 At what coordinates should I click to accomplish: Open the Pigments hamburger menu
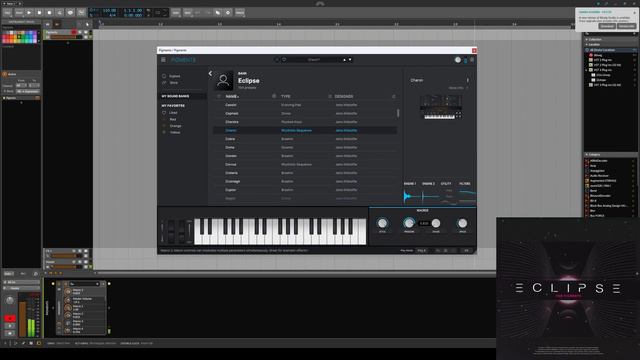(x=163, y=60)
